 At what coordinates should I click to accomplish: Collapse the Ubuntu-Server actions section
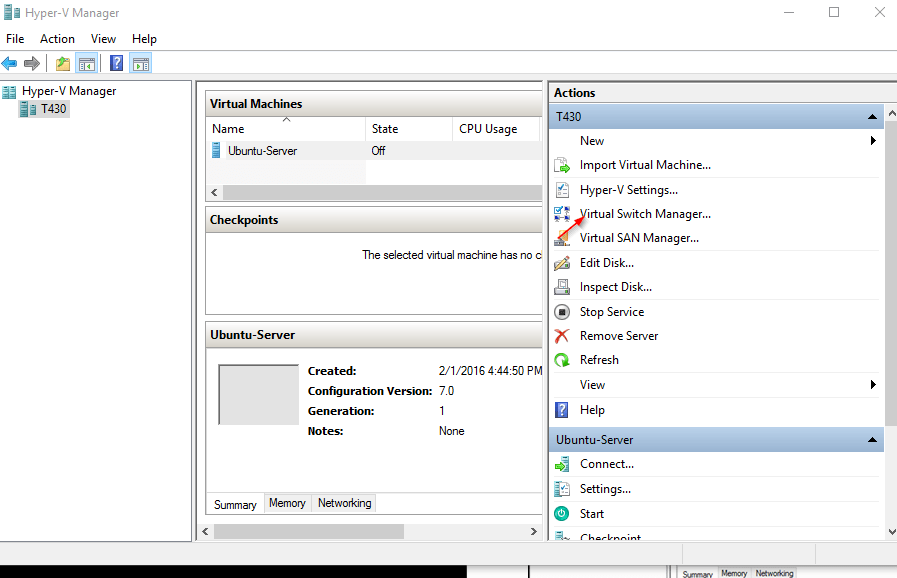pyautogui.click(x=872, y=440)
